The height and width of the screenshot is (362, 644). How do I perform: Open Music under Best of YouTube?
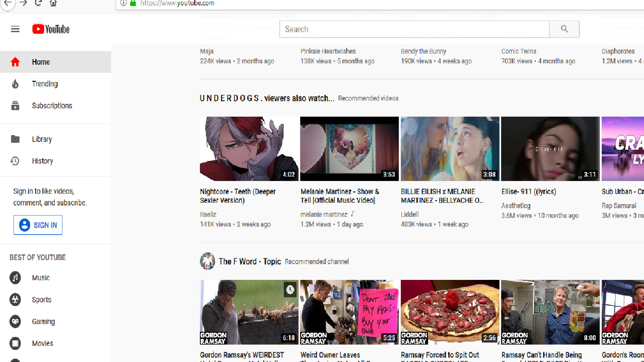click(x=55, y=278)
